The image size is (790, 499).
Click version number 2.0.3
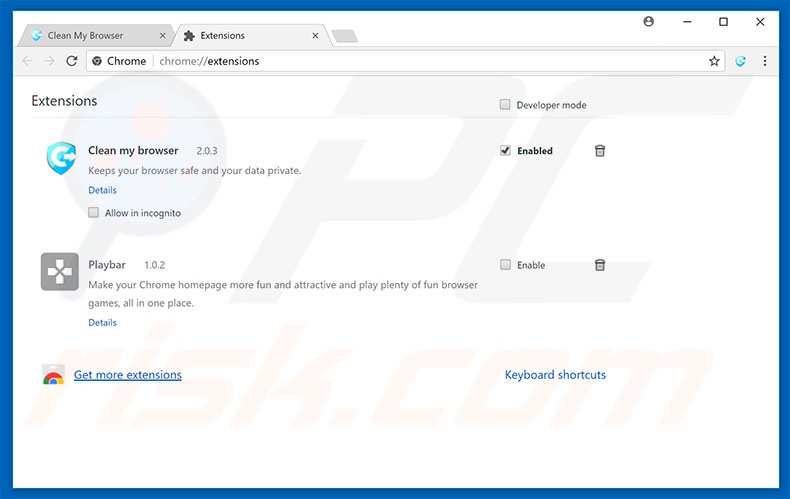(207, 151)
